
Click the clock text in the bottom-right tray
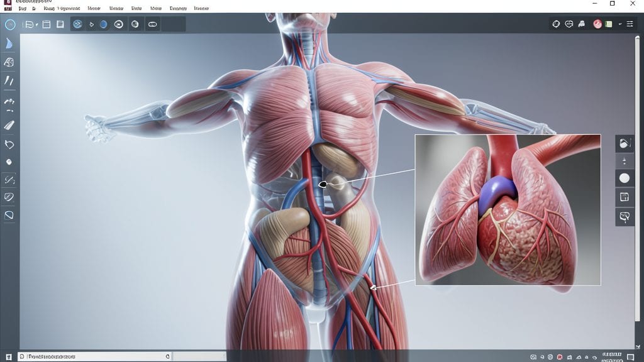(x=612, y=357)
